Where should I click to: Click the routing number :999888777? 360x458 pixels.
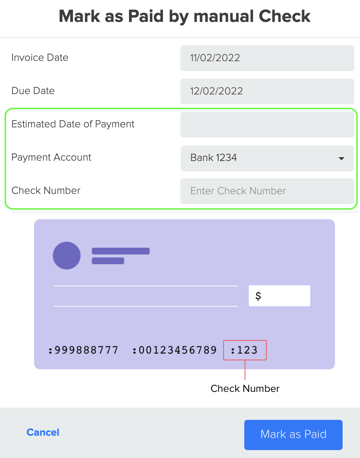click(83, 350)
